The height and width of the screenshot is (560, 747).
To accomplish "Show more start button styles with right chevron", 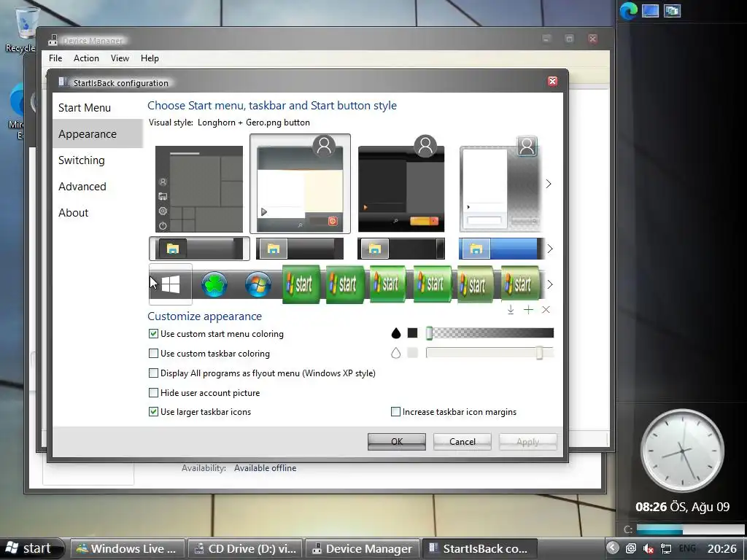I will click(550, 284).
